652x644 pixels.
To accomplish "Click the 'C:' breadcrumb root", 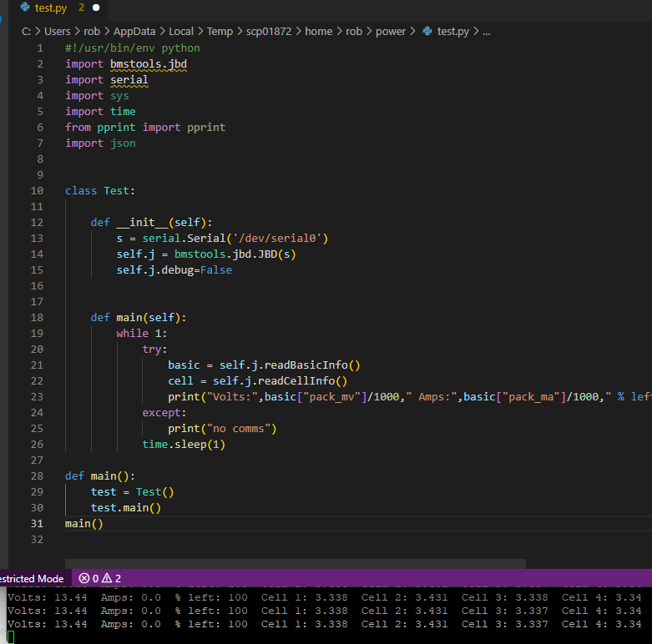I will [26, 32].
